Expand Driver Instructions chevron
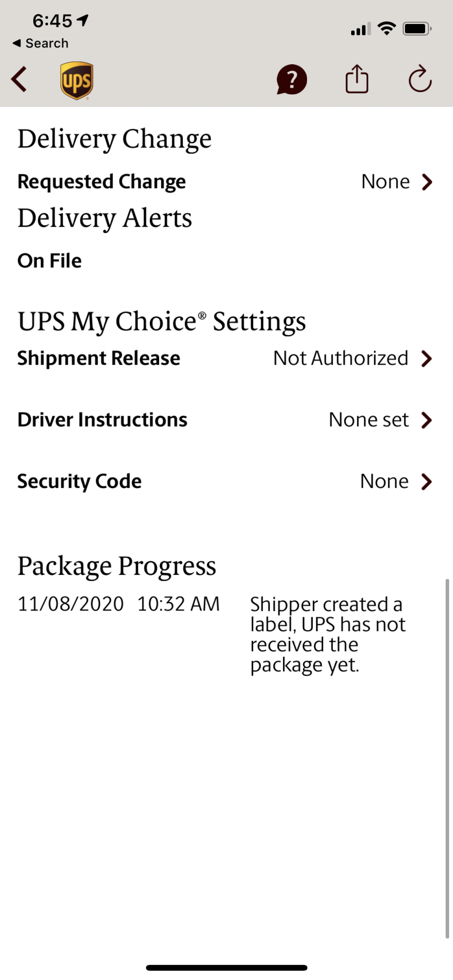The width and height of the screenshot is (453, 980). 427,420
